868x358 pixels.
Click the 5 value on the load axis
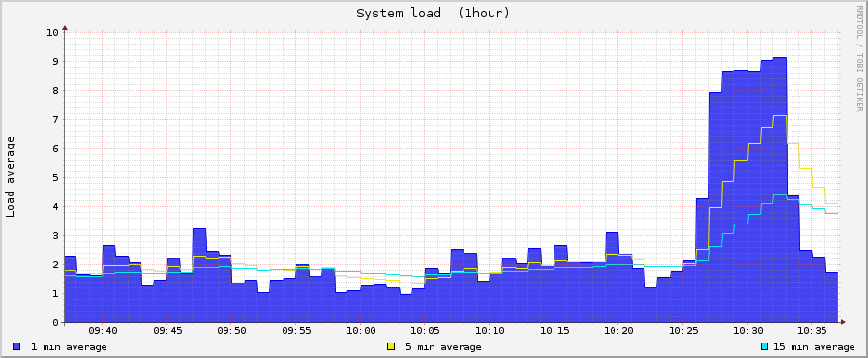(55, 178)
